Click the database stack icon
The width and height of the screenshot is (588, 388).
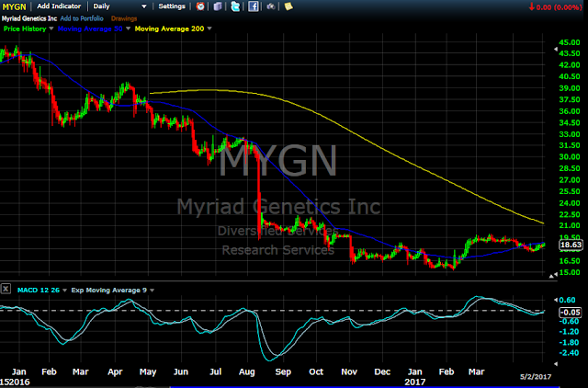tap(218, 6)
